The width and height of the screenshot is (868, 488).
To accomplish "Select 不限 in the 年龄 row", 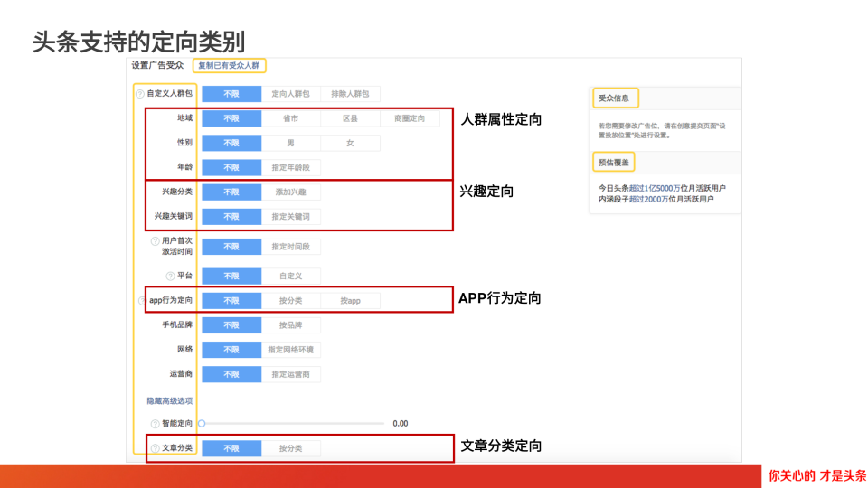I will 231,167.
